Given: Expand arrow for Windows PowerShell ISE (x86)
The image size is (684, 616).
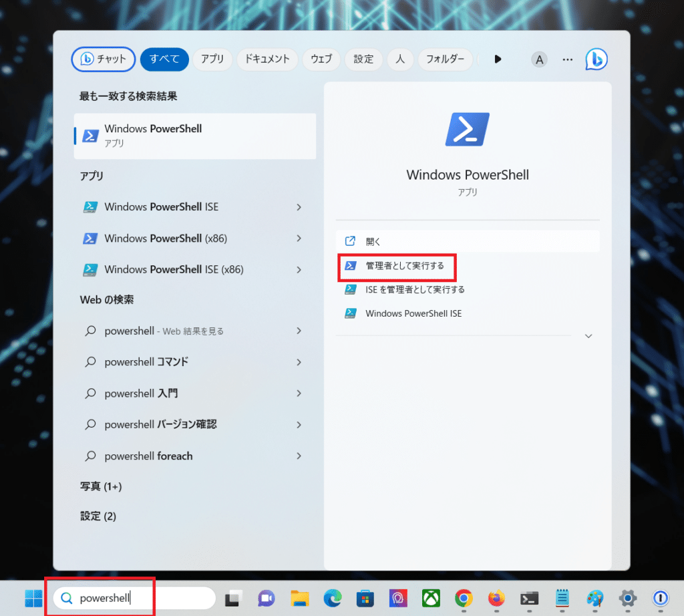Looking at the screenshot, I should coord(299,270).
